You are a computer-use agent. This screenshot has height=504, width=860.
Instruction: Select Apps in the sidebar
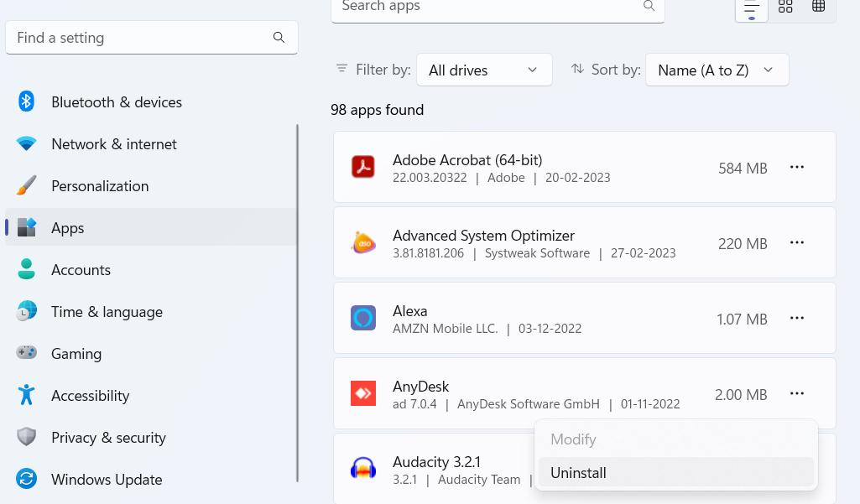151,227
